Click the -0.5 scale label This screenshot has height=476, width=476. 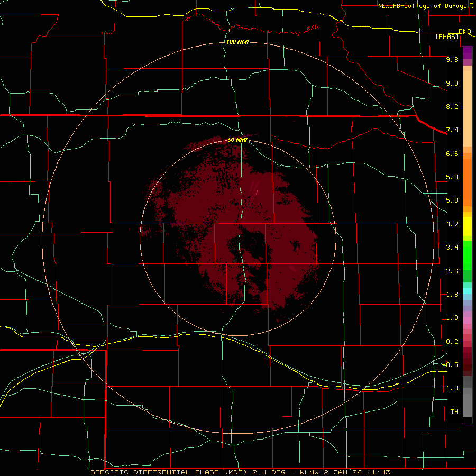tap(450, 364)
